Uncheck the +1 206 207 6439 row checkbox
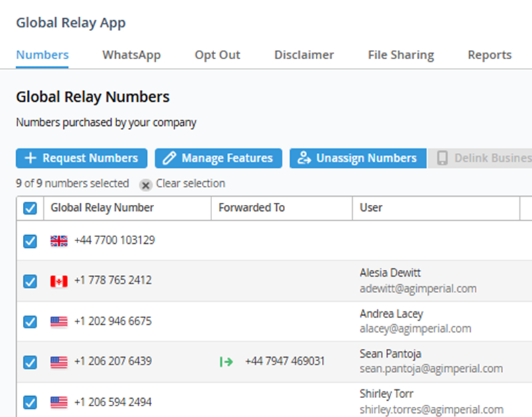Screen dimensions: 532x417 pos(30,362)
